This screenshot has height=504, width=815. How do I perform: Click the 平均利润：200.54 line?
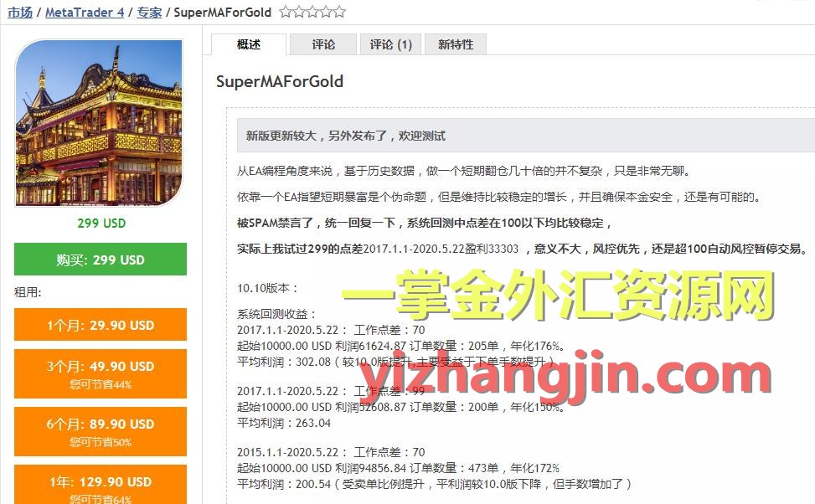tap(435, 484)
